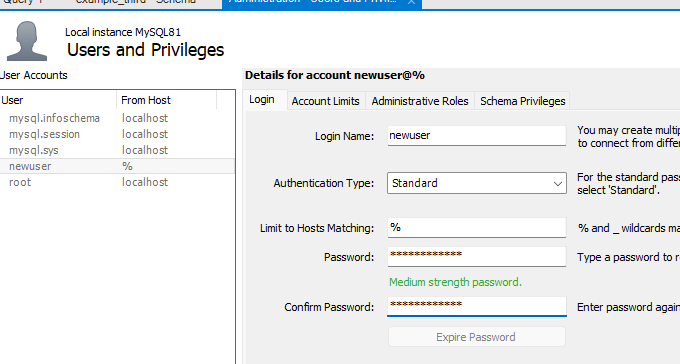The image size is (680, 364).
Task: Open the Authentication Type dropdown
Action: (x=477, y=183)
